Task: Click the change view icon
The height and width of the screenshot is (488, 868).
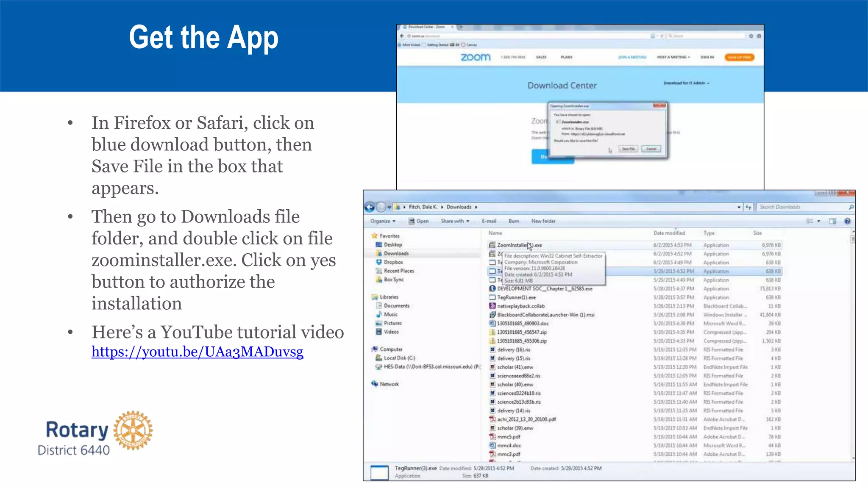Action: tap(810, 221)
